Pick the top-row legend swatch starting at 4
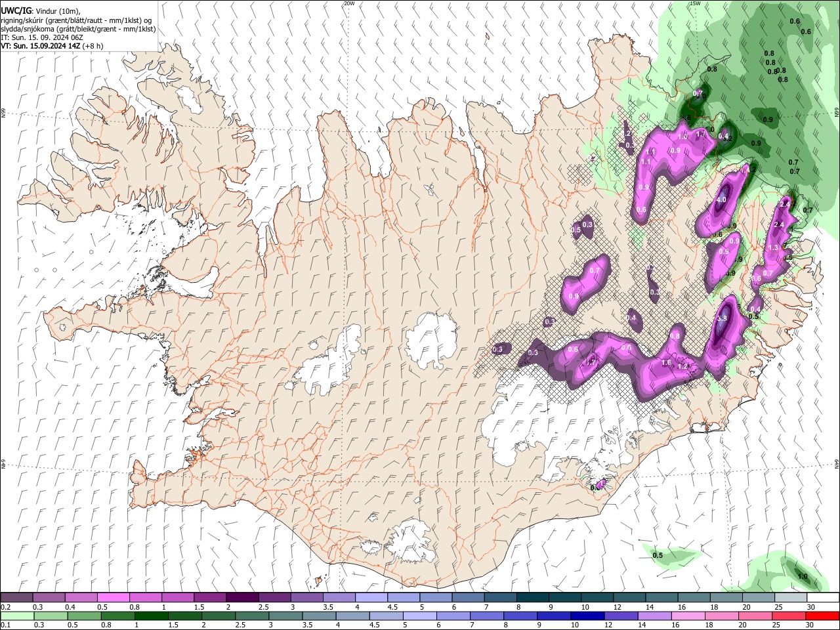This screenshot has width=840, height=630. tap(371, 597)
